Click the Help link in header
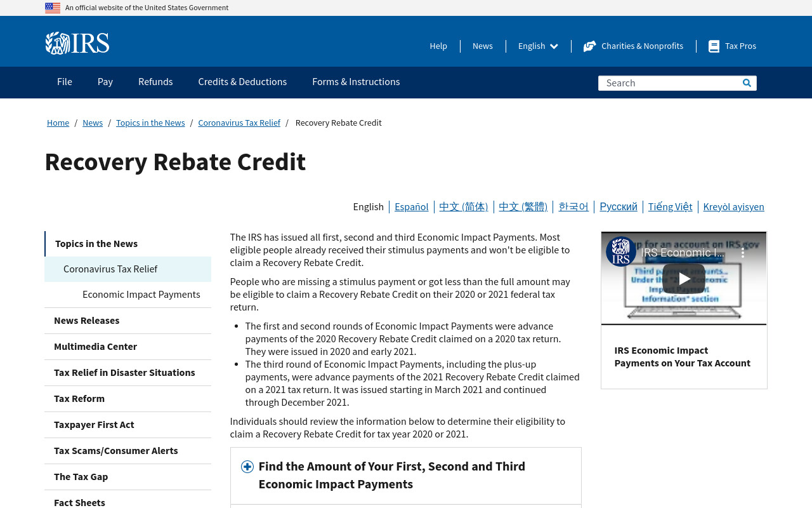The image size is (812, 508). click(438, 46)
